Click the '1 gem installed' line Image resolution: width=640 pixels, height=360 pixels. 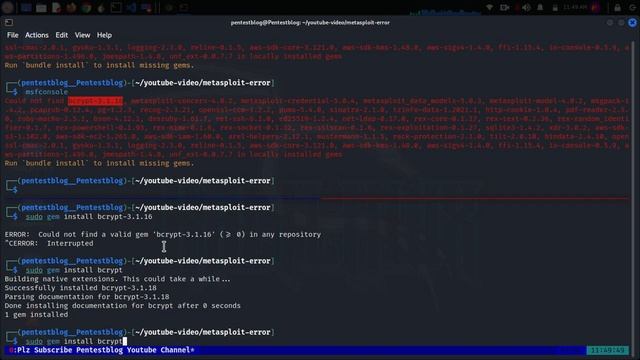pyautogui.click(x=36, y=315)
